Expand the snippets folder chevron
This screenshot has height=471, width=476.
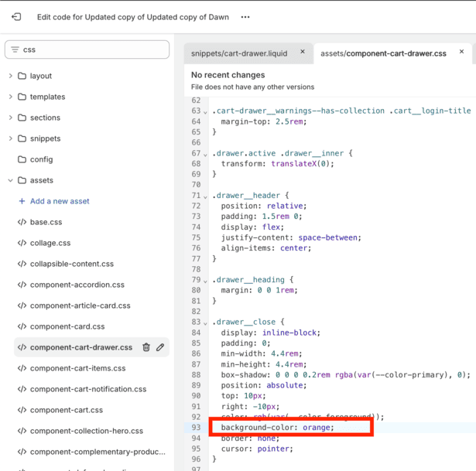pyautogui.click(x=11, y=138)
